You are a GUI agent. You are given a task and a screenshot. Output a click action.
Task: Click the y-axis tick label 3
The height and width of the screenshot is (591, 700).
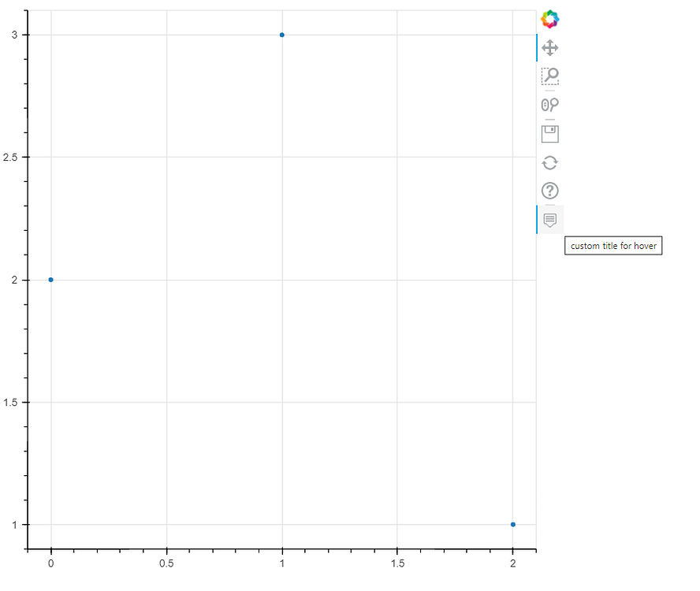pos(15,35)
